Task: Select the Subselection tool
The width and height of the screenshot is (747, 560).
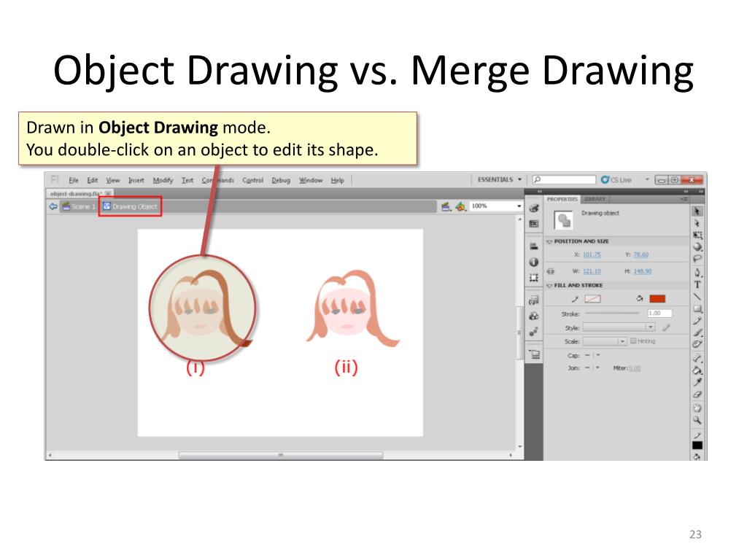Action: pos(697,223)
